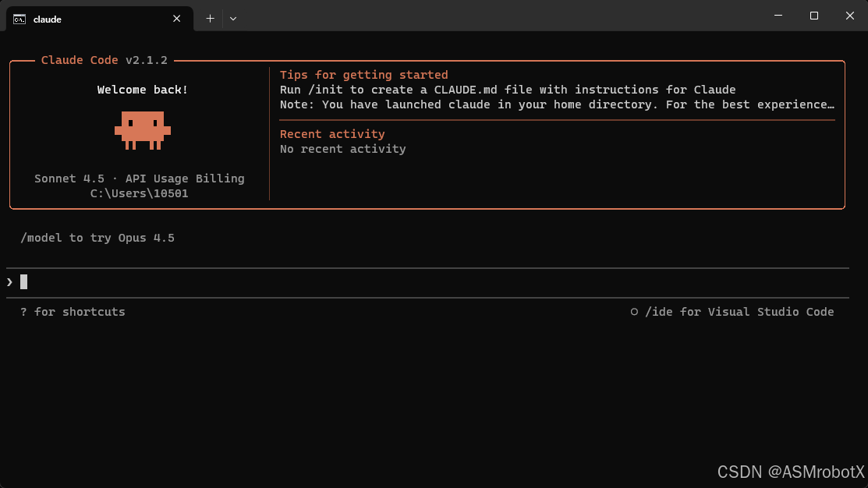Click 'Sonnet 4.5 · API Usage Billing' line
Viewport: 868px width, 488px height.
click(140, 179)
